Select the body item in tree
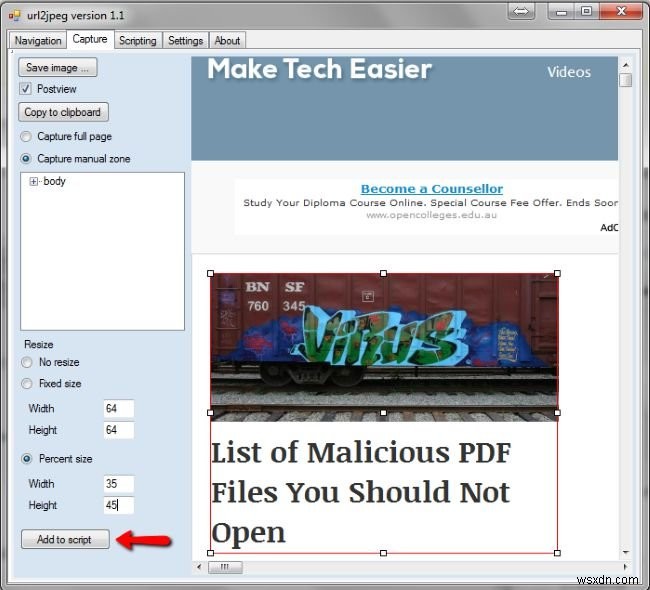Screen dimensions: 650x590 click(54, 181)
